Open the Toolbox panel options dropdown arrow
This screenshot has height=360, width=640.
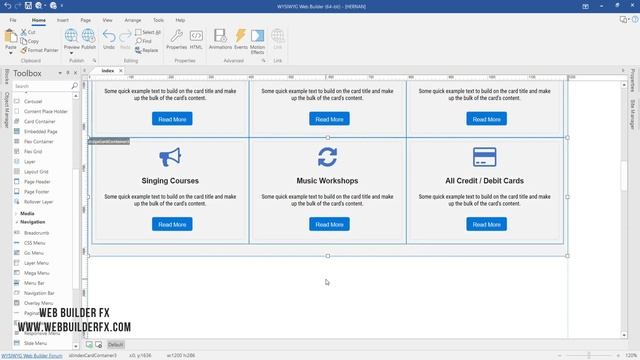click(60, 73)
